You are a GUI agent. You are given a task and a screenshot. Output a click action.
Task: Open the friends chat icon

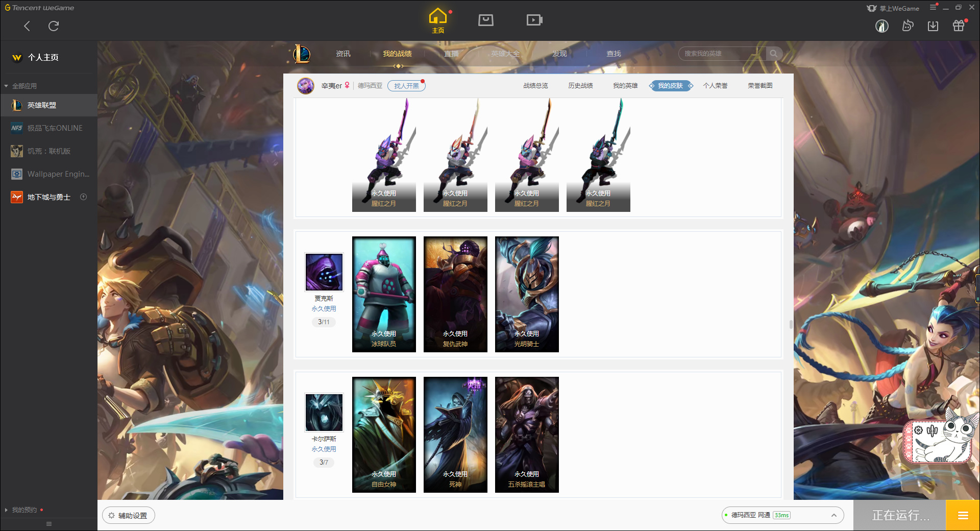[908, 26]
